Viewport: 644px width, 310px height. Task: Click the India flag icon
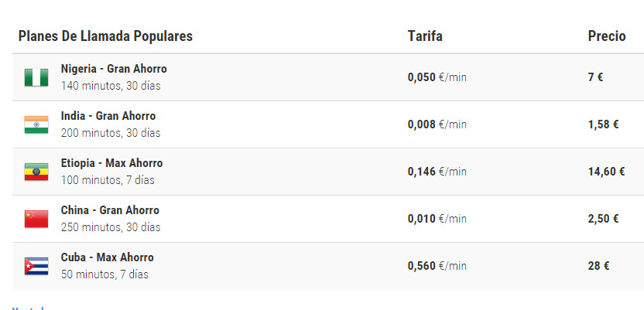point(36,124)
